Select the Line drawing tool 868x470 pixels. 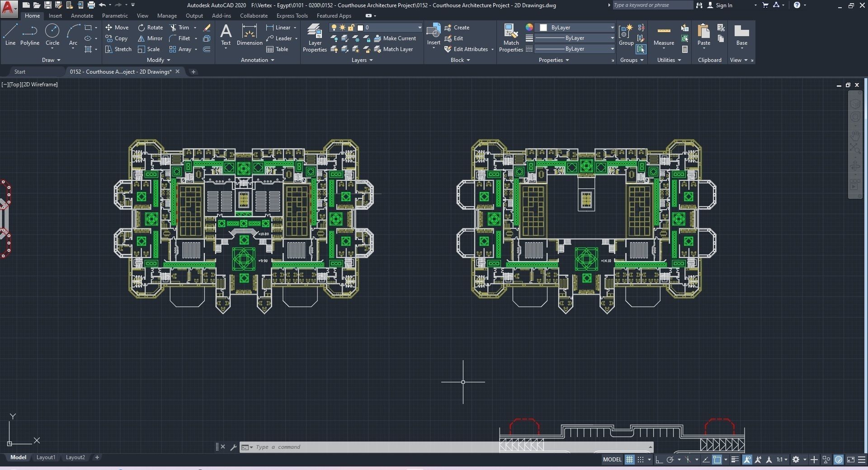point(10,35)
